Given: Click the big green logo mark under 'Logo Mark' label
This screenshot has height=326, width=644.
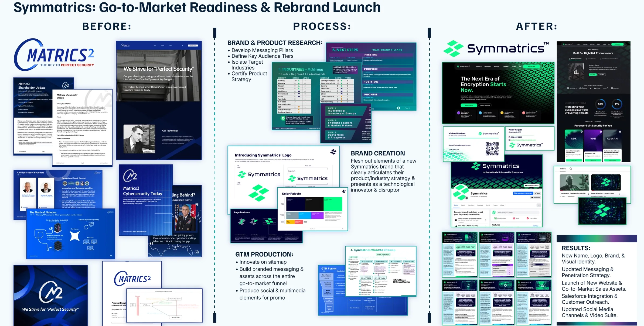Looking at the screenshot, I should 258,193.
